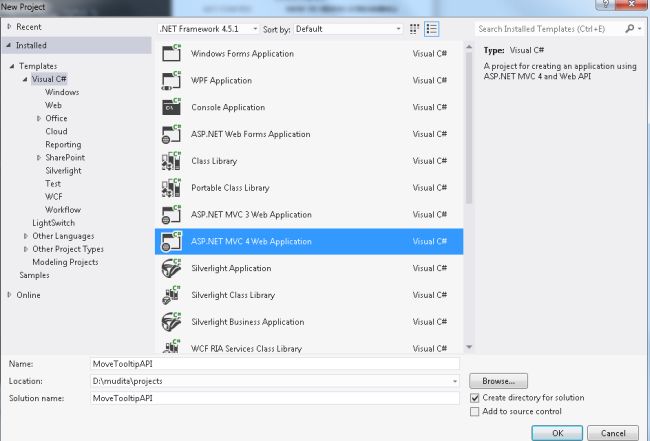Click the template list scrollbar thumb

click(469, 128)
